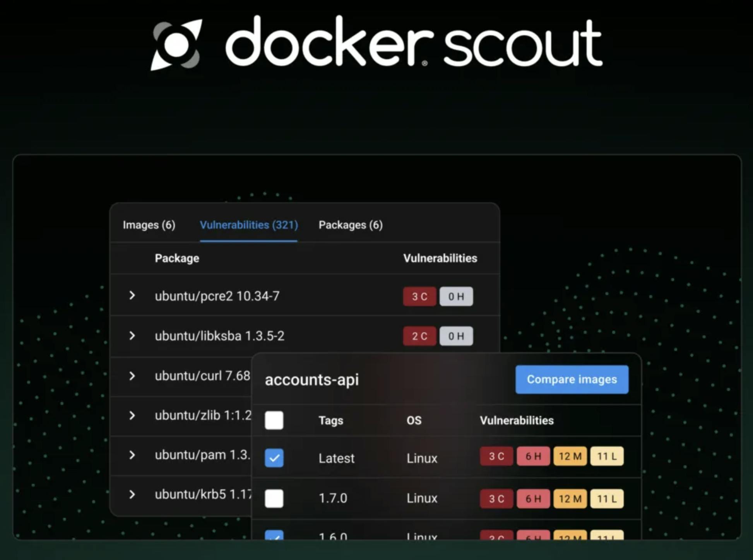The image size is (753, 560).
Task: Click the 11 L badge on Latest row
Action: [606, 456]
